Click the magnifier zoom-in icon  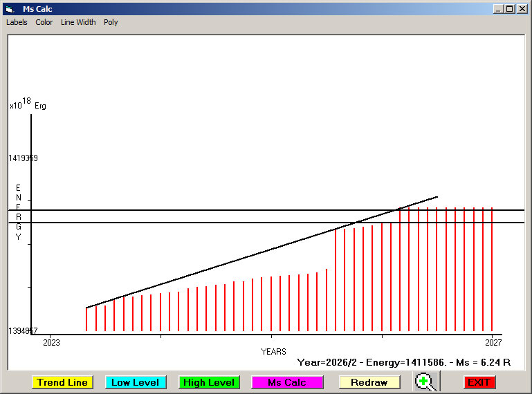[425, 382]
